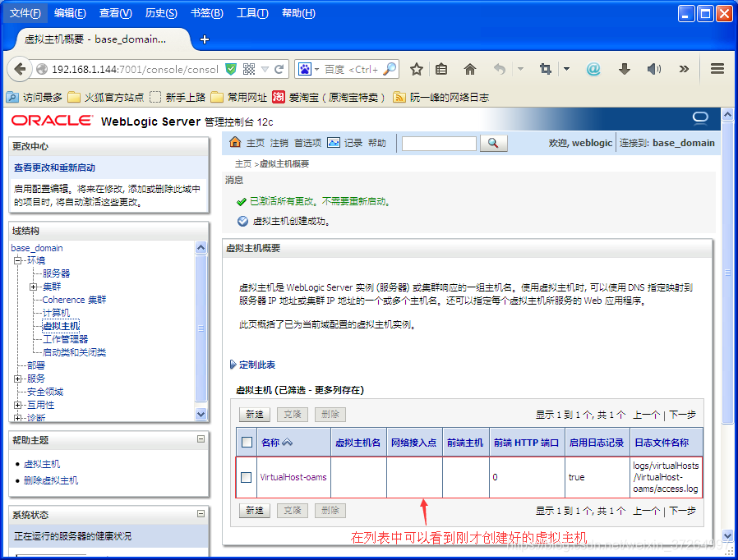This screenshot has width=738, height=560.
Task: Select 虚拟主机 in domain tree
Action: 61,326
